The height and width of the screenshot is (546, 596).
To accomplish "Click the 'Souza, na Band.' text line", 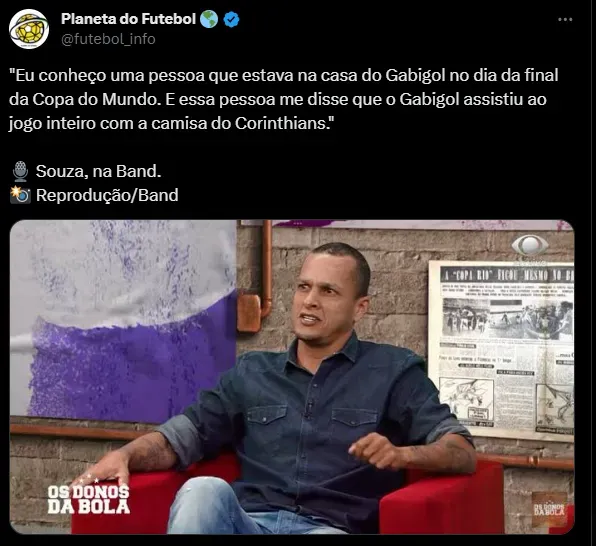I will click(98, 171).
